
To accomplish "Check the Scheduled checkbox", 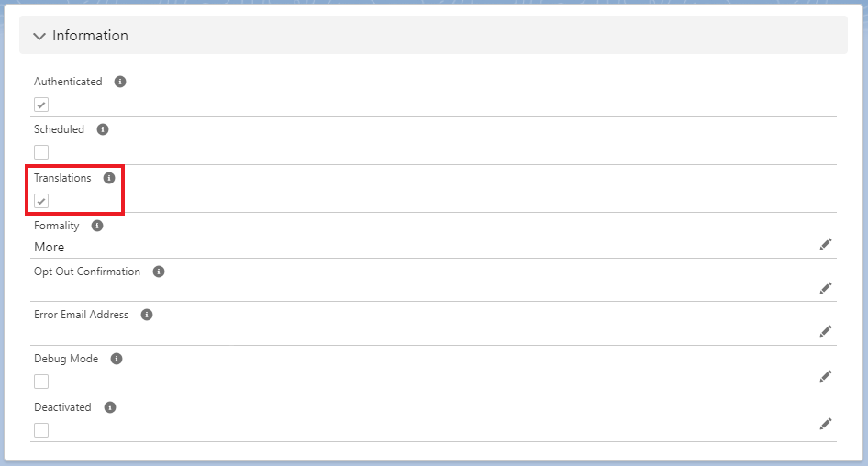I will pyautogui.click(x=41, y=152).
